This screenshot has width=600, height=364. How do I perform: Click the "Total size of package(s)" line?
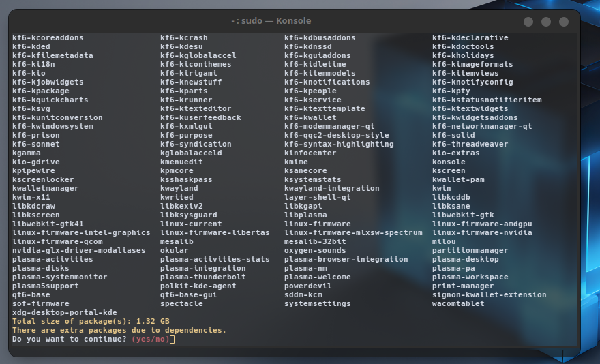pos(91,321)
